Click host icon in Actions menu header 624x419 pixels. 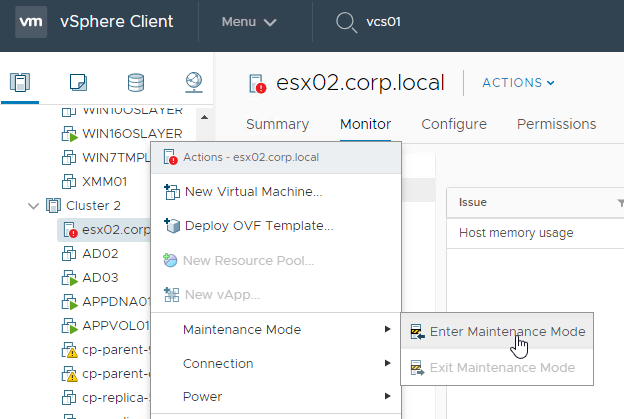170,157
